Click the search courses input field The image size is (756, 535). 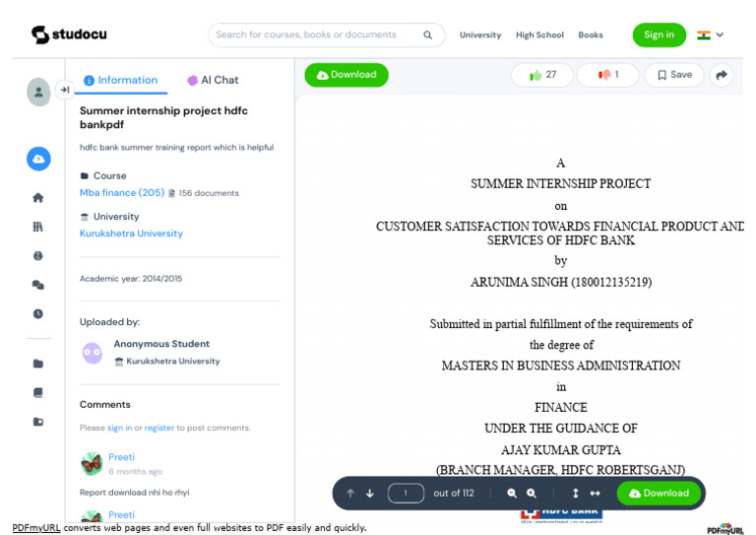coord(327,34)
